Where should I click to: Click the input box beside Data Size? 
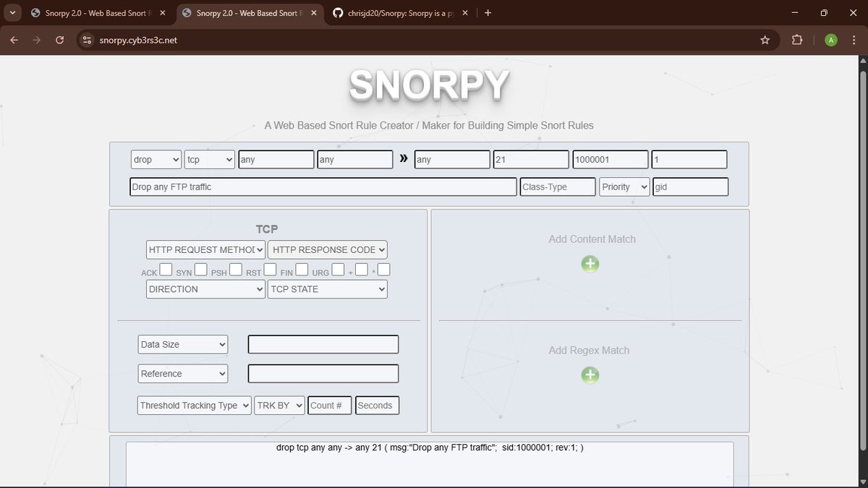click(323, 345)
